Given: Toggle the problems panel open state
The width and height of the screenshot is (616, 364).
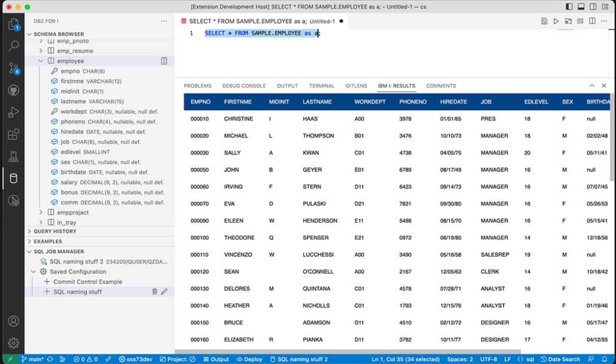Looking at the screenshot, I should 197,85.
